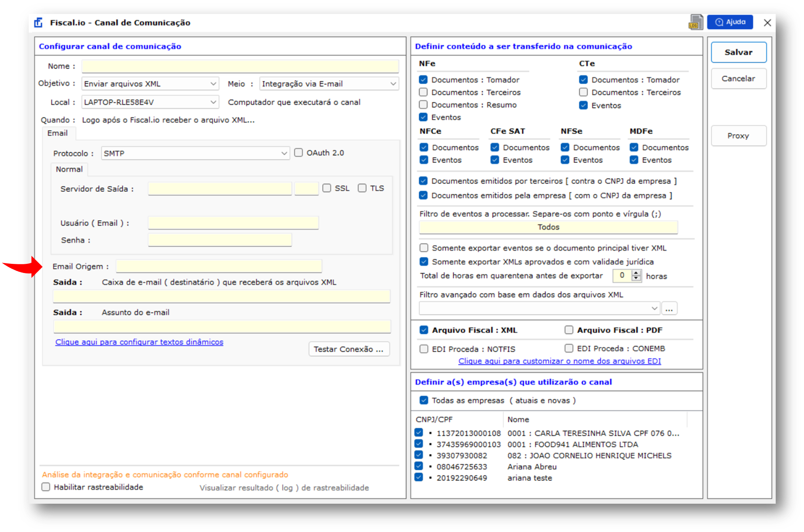Open Proxy settings
The image size is (804, 532).
coord(739,136)
